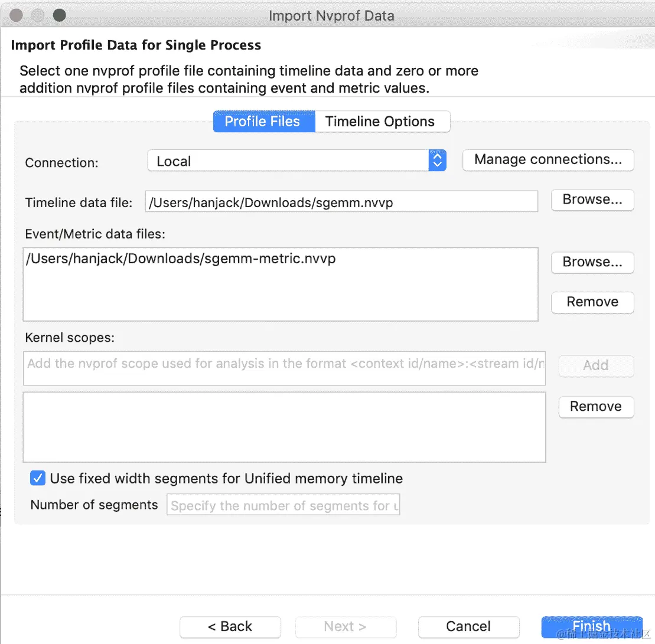The image size is (655, 644).
Task: Select sgemm-metric.nvvp in the data files list
Action: tap(181, 259)
